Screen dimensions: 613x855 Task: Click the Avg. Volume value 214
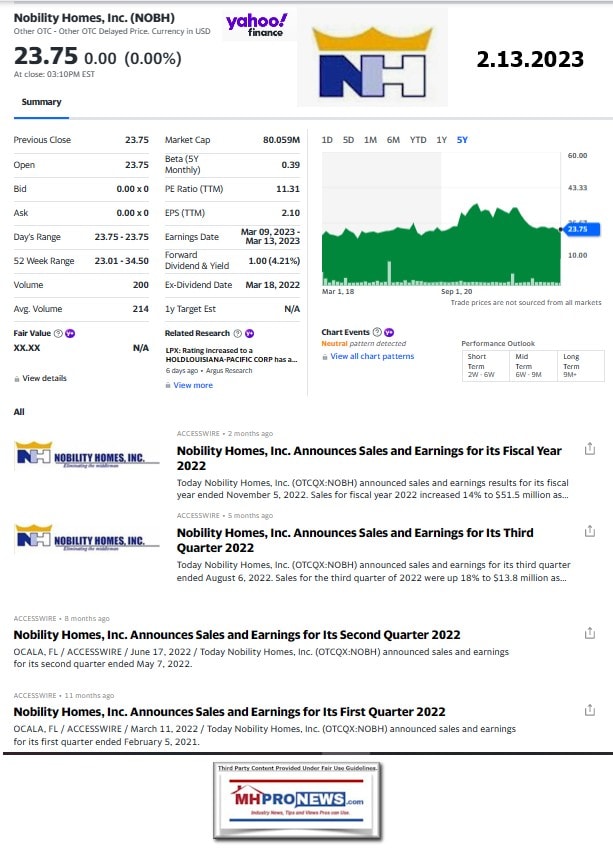(141, 309)
